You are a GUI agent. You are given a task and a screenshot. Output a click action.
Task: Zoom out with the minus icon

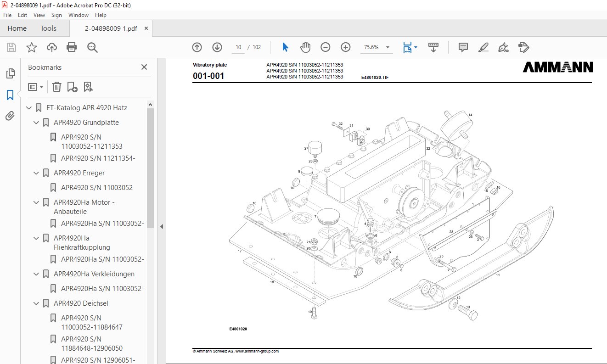tap(326, 47)
